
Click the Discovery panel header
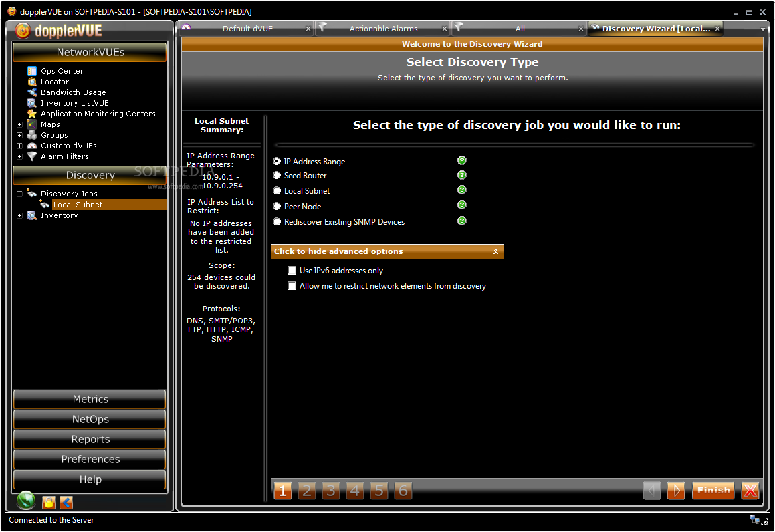(90, 175)
